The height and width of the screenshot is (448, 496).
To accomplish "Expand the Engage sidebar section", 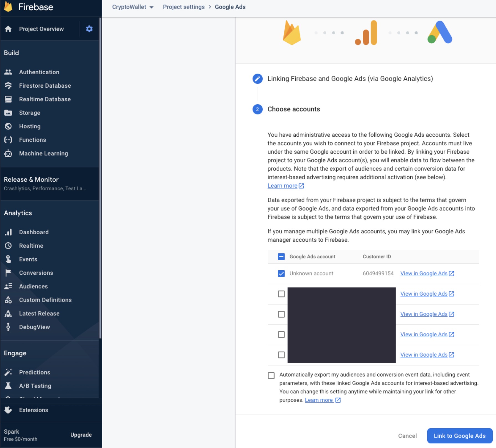I will (15, 353).
